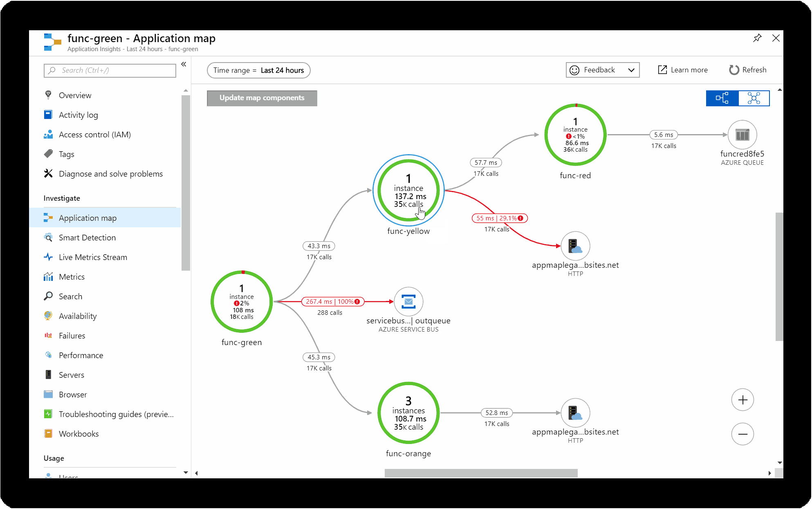The image size is (812, 509).
Task: Click Refresh button
Action: pyautogui.click(x=748, y=70)
